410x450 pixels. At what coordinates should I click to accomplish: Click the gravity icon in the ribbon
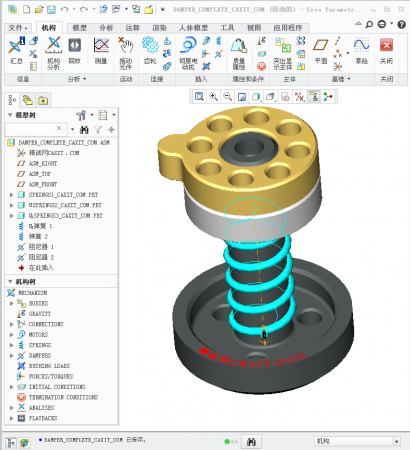262,41
